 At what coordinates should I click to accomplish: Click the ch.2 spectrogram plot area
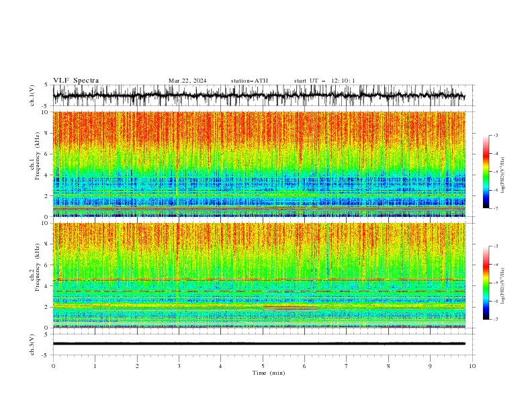[x=259, y=275]
